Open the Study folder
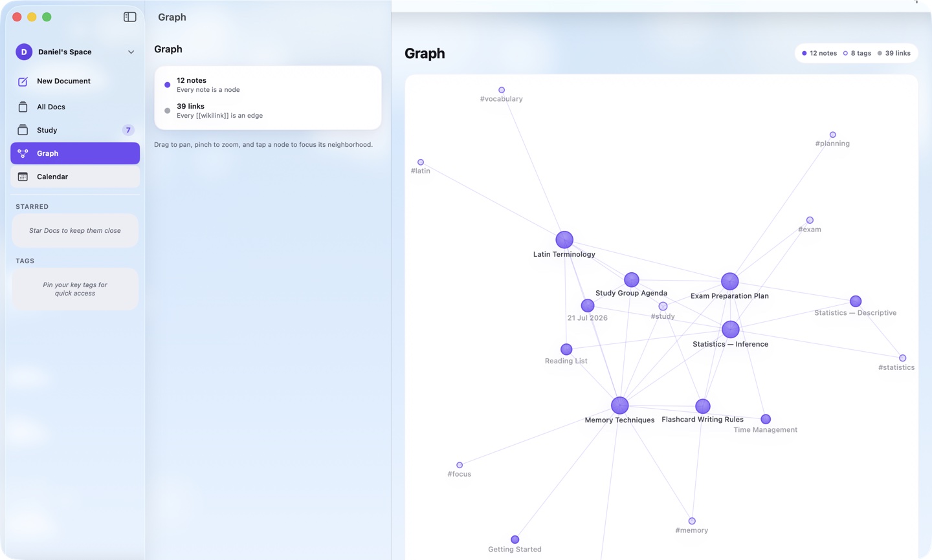This screenshot has height=560, width=932. (75, 130)
